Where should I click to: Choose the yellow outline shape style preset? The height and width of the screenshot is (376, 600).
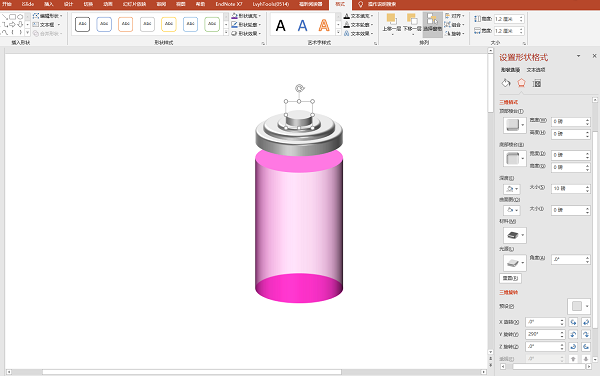pyautogui.click(x=169, y=24)
